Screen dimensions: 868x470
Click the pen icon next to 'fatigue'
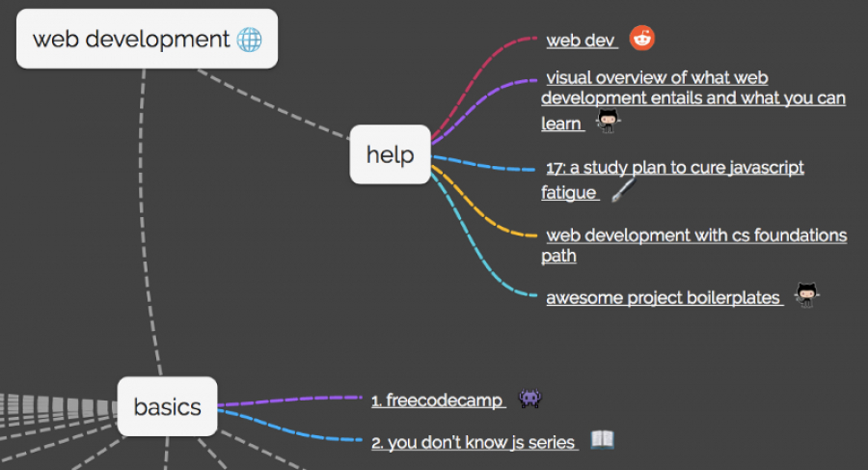coord(624,190)
